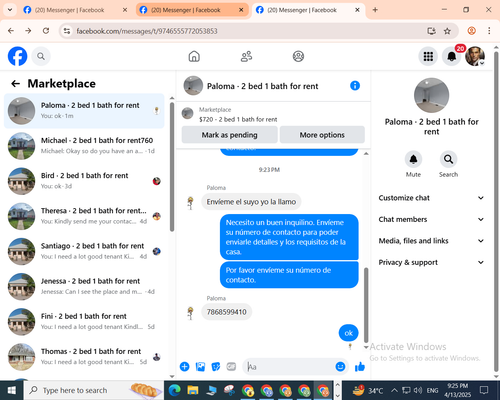Open Friends icon in top navigation

click(246, 56)
